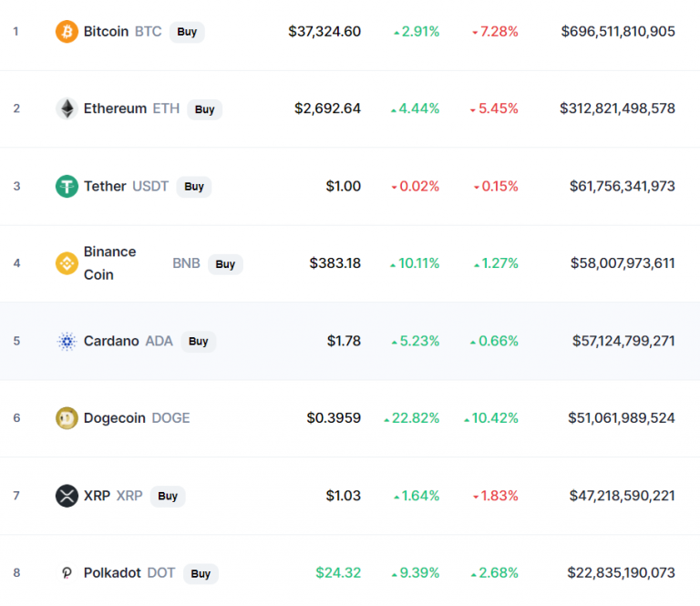
Task: Click Buy button for Tether USDT
Action: (x=194, y=187)
